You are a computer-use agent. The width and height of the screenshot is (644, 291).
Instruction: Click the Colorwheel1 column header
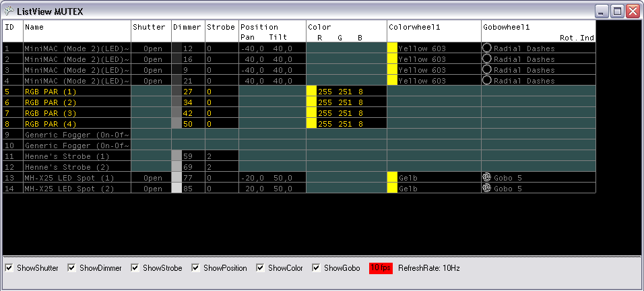pos(433,27)
